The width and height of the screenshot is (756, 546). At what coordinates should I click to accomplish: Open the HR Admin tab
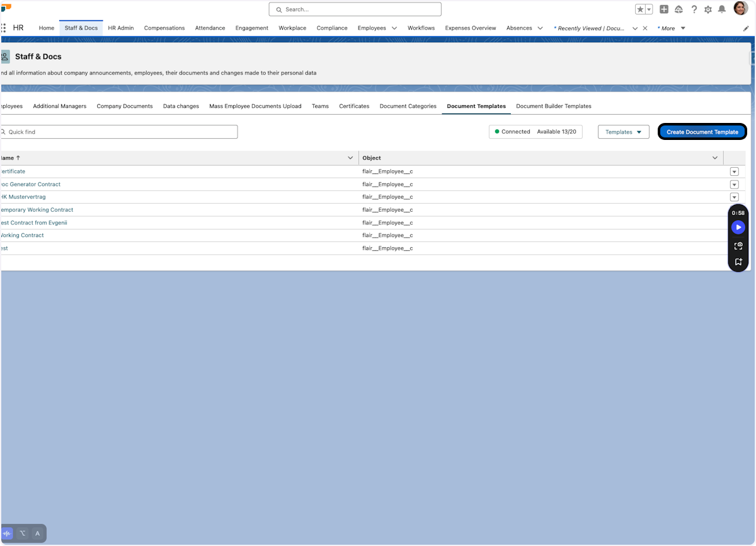(120, 28)
